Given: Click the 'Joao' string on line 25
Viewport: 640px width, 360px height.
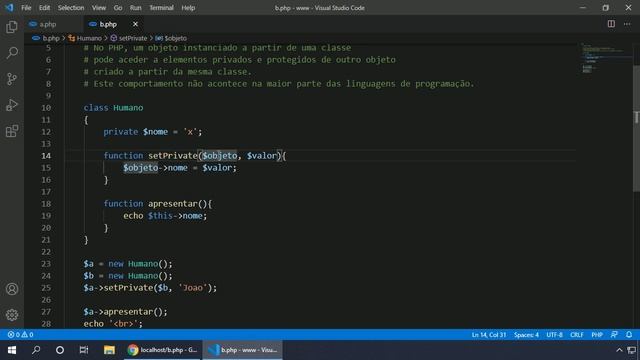Looking at the screenshot, I should coord(193,288).
